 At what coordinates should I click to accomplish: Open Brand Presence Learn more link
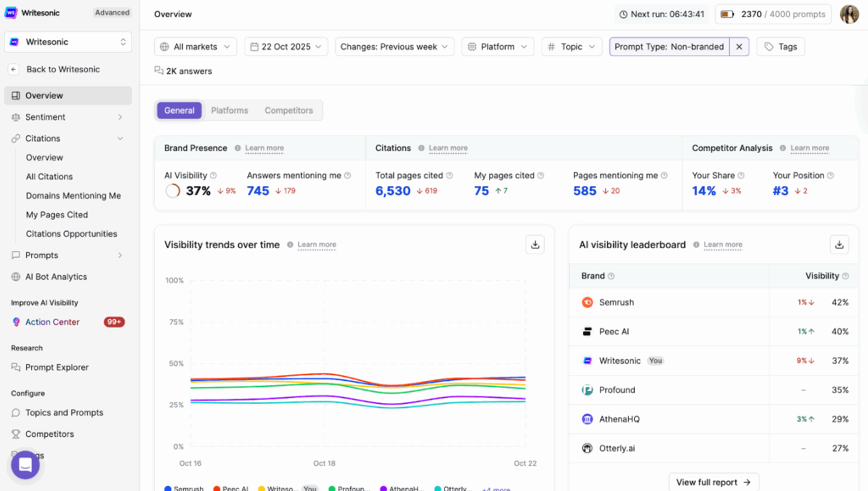pos(264,148)
